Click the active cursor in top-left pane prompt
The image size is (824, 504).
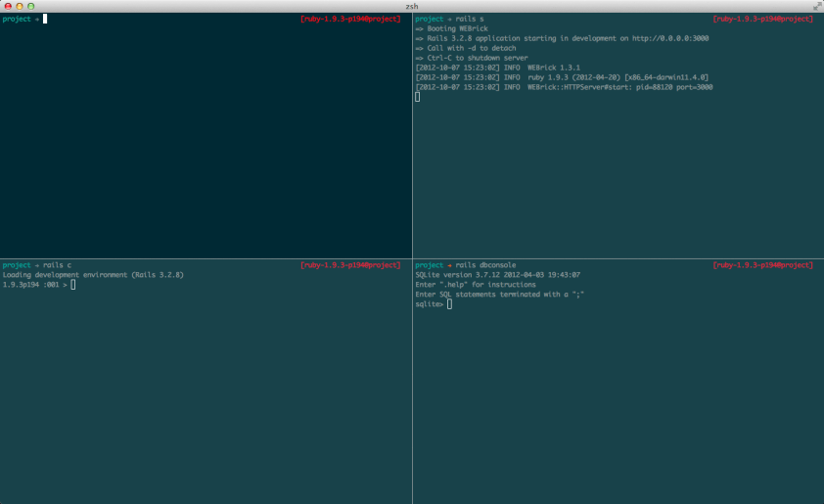click(45, 19)
